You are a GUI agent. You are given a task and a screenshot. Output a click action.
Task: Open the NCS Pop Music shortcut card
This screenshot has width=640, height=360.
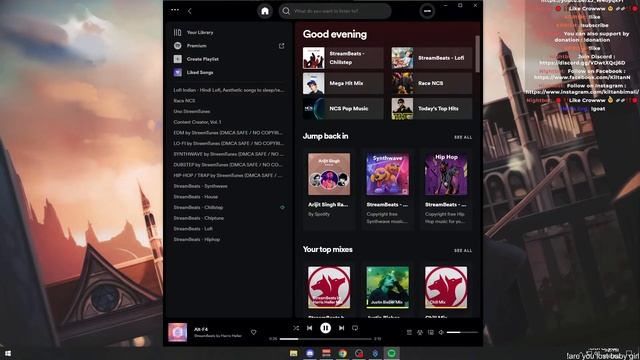coord(343,109)
